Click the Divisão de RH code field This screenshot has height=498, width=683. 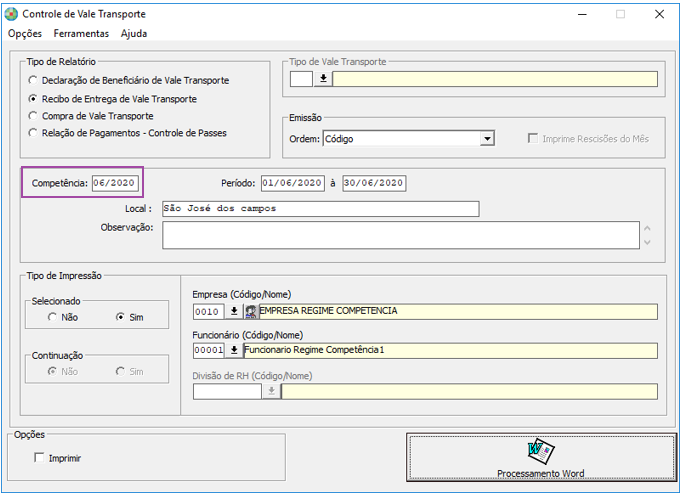[227, 391]
